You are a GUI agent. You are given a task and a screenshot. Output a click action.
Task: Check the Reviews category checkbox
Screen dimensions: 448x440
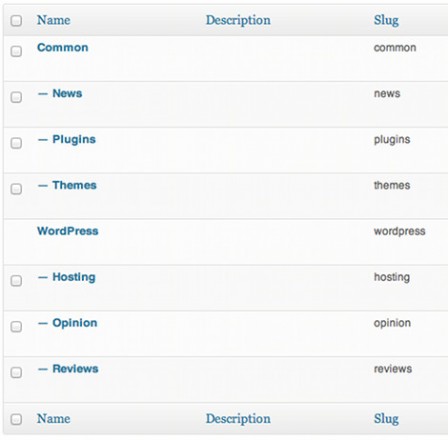(x=16, y=372)
